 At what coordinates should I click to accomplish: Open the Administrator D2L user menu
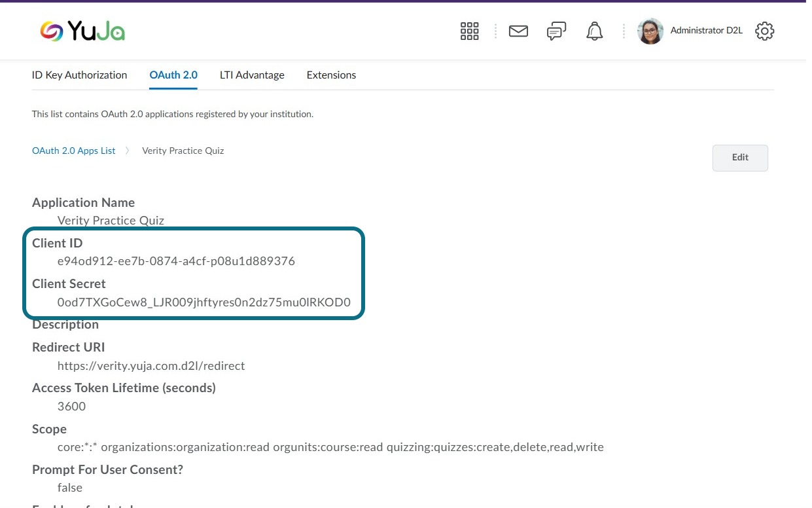[706, 31]
